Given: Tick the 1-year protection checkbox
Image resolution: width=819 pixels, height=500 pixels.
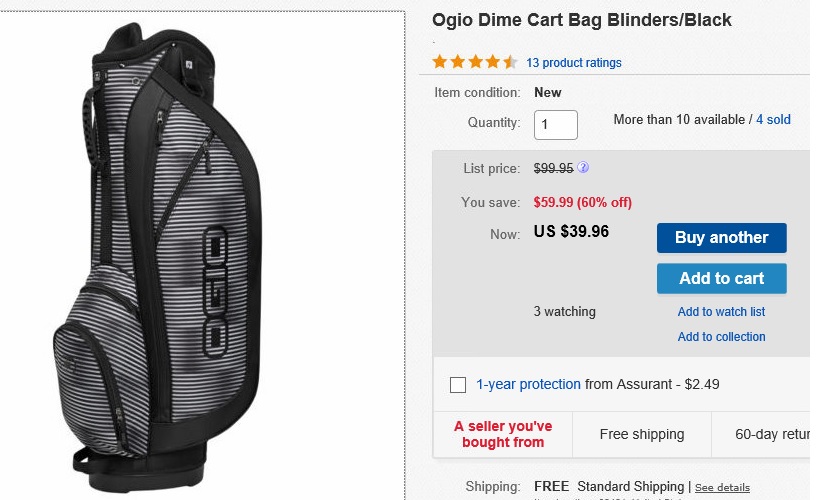Looking at the screenshot, I should pos(458,385).
